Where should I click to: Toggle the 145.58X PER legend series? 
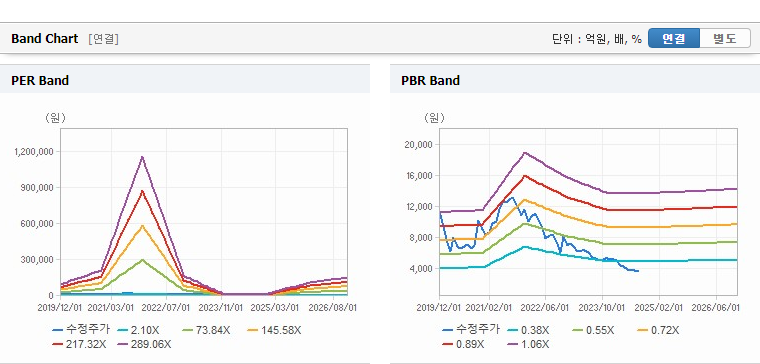(274, 330)
